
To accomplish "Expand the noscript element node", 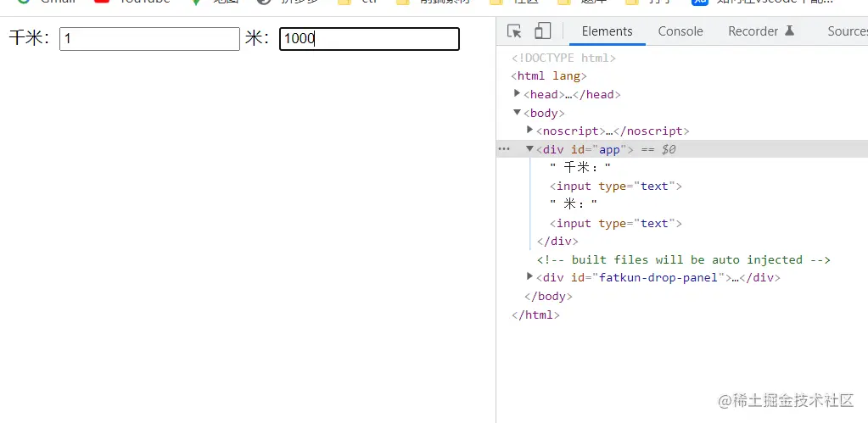I will 529,130.
